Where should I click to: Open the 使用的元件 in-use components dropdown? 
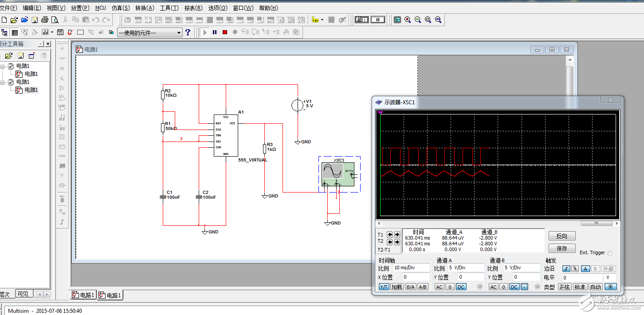pyautogui.click(x=179, y=33)
